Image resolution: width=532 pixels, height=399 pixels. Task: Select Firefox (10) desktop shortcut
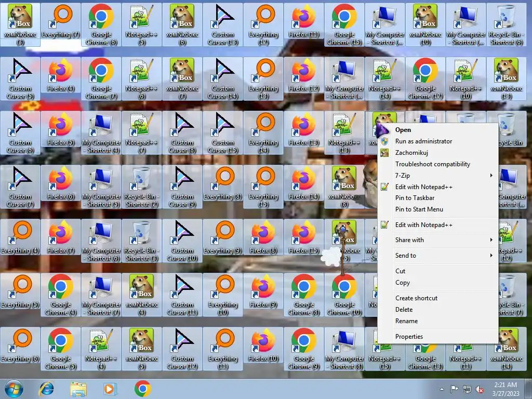pos(263,345)
